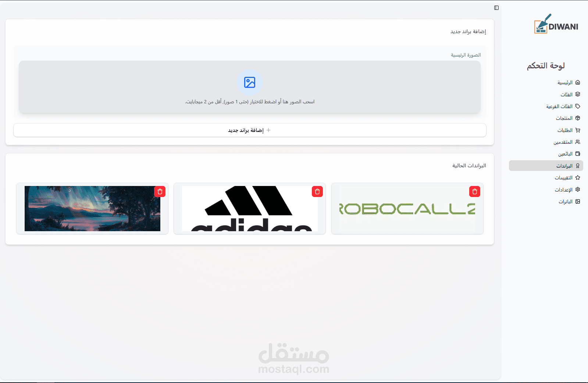Click the plus icon in add-brand button
588x383 pixels.
click(268, 130)
